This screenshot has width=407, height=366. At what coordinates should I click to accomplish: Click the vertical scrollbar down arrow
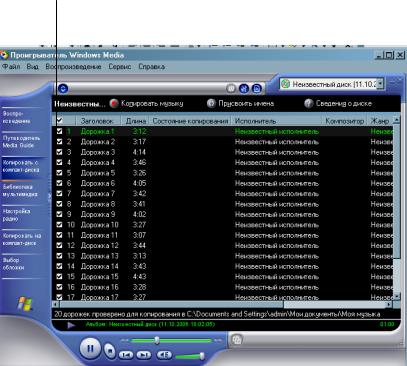tap(397, 296)
